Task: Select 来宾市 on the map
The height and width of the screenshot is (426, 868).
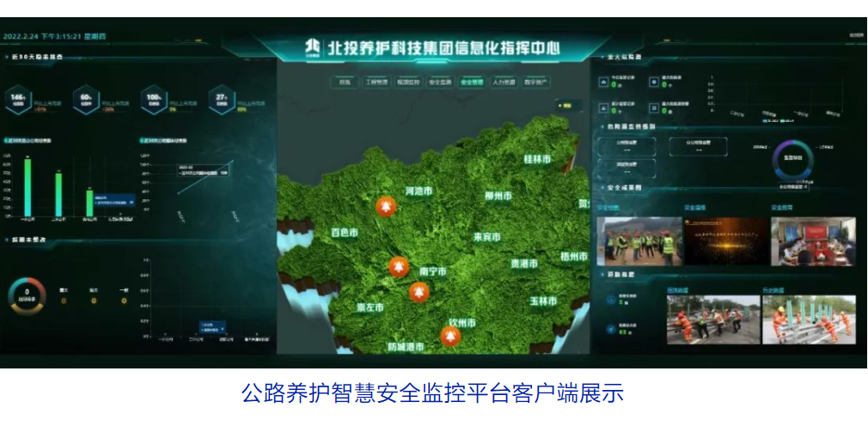Action: pyautogui.click(x=487, y=237)
